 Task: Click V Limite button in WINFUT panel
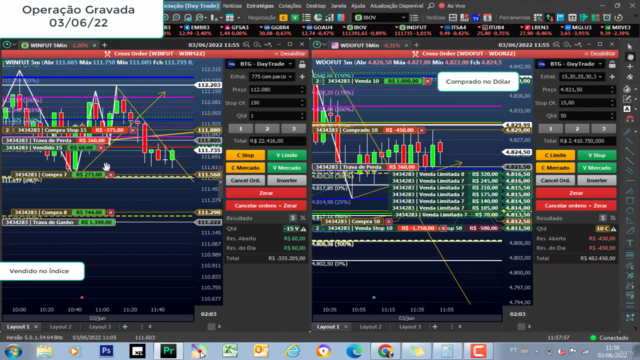(x=287, y=155)
